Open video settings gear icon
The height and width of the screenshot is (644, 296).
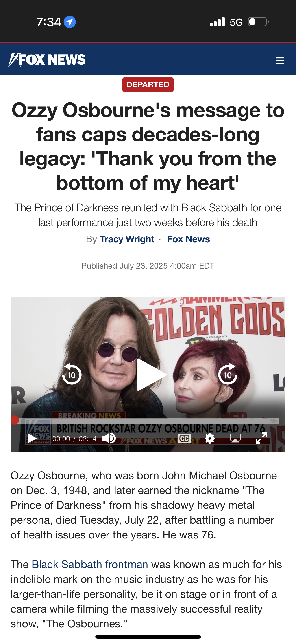coord(210,438)
